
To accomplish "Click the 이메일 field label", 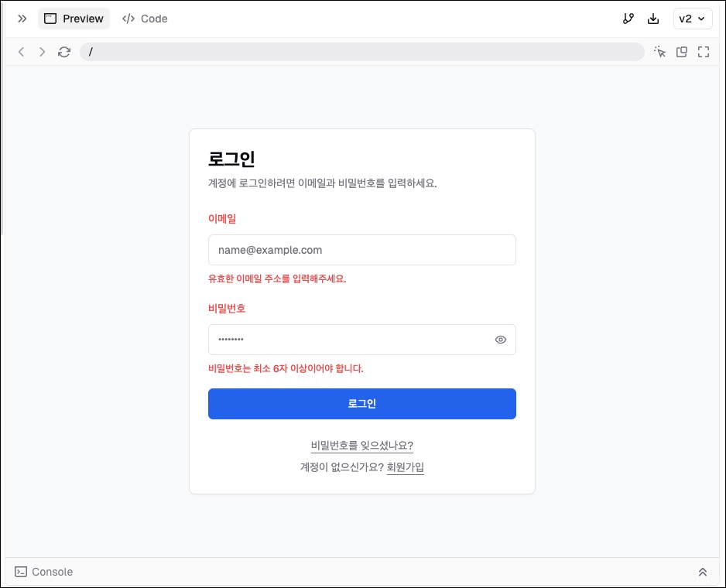I will (x=222, y=218).
